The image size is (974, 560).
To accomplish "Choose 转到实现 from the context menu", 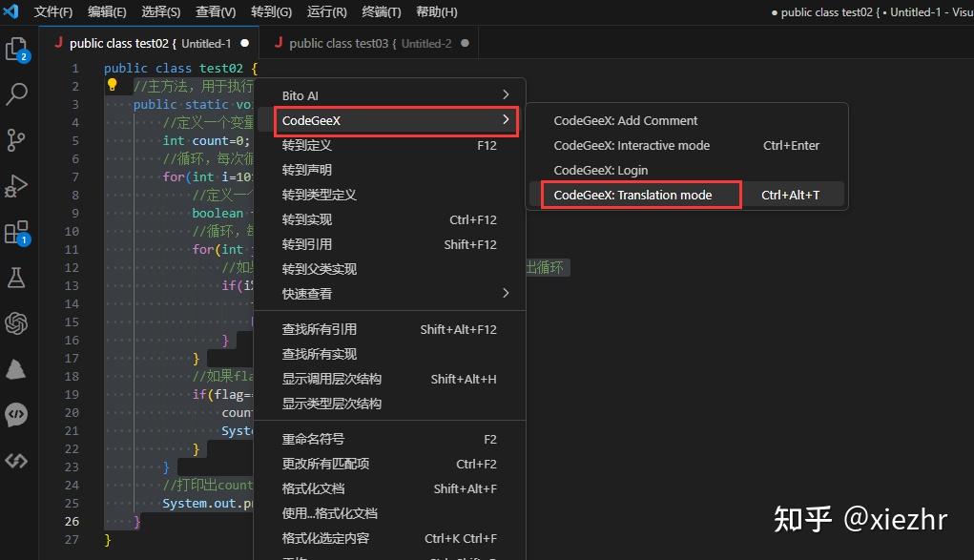I will (x=390, y=219).
